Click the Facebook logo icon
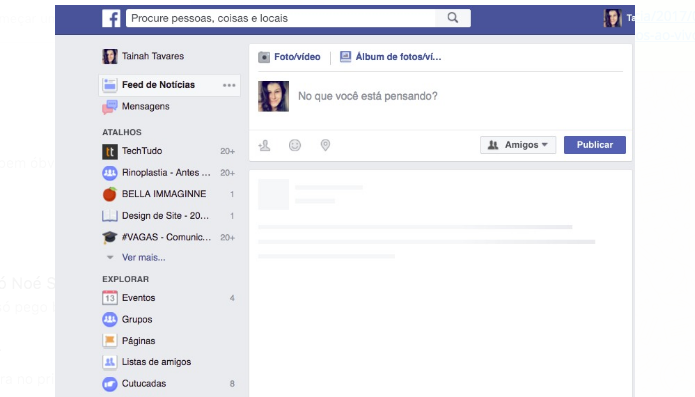 coord(111,19)
